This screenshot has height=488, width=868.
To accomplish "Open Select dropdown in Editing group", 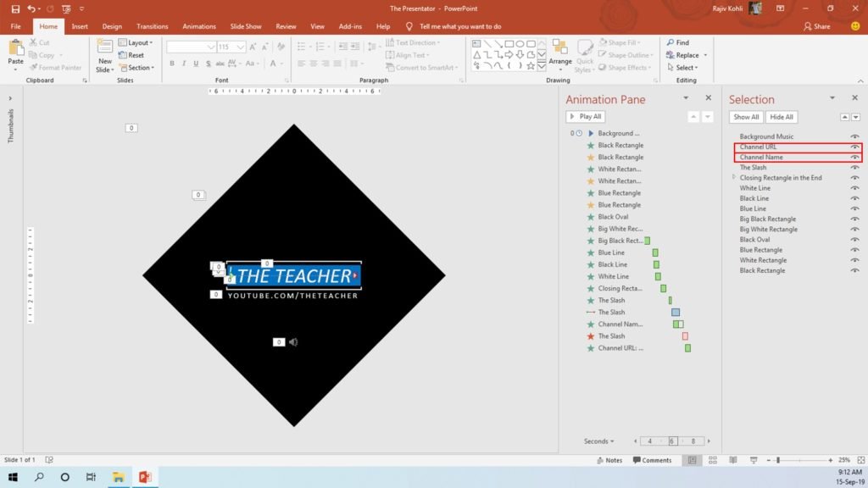I will point(682,68).
